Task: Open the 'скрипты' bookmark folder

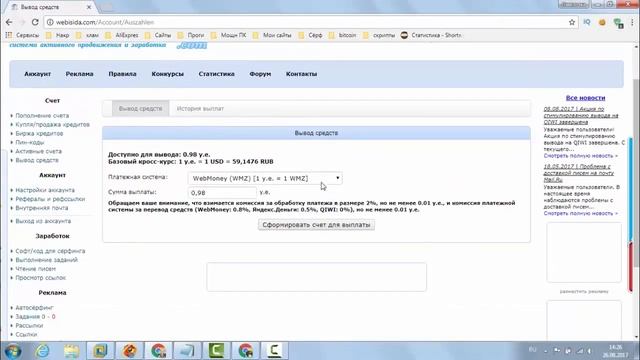Action: [379, 36]
